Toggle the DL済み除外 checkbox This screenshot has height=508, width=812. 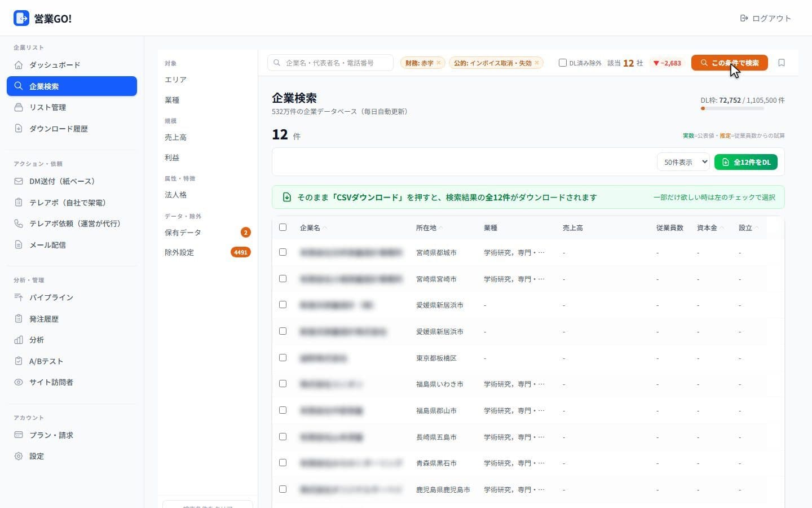(x=562, y=63)
